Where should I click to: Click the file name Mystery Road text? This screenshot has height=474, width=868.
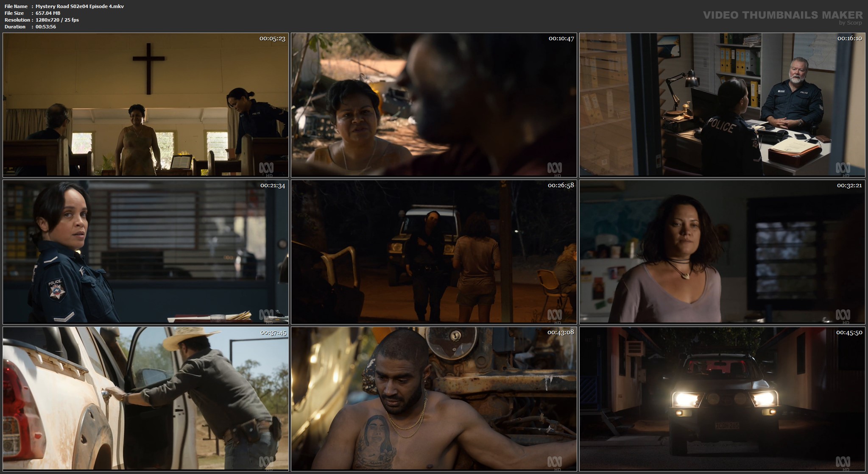coord(80,6)
